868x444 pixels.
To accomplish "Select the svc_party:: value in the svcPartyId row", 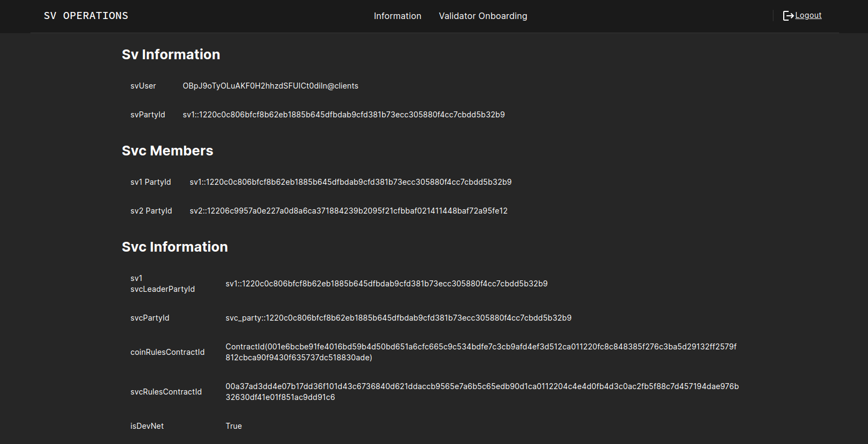I will coord(398,318).
